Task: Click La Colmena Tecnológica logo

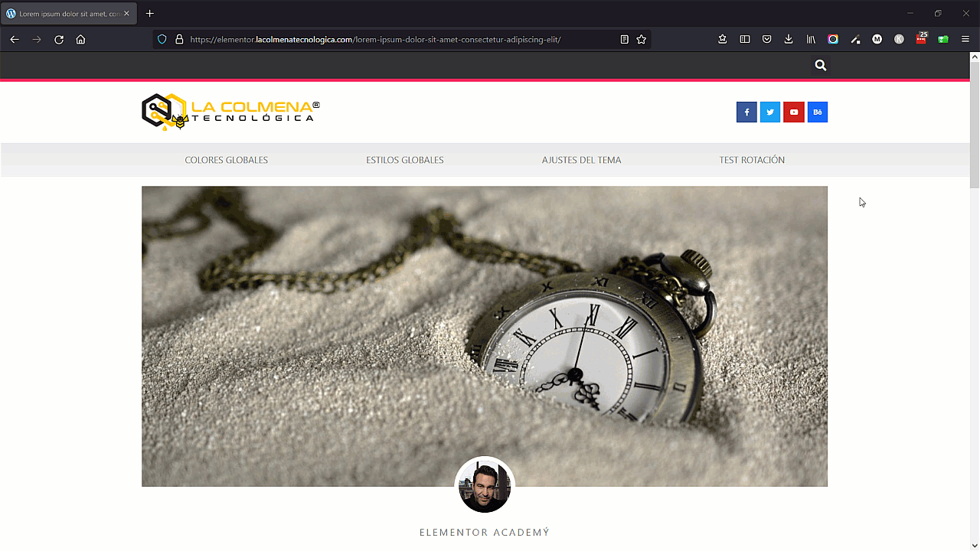Action: coord(230,112)
